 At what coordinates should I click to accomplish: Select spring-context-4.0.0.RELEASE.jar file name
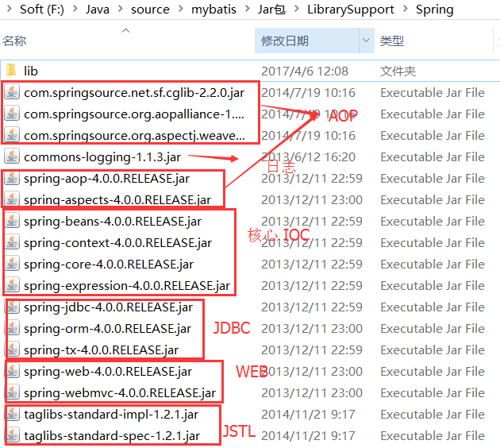[117, 243]
